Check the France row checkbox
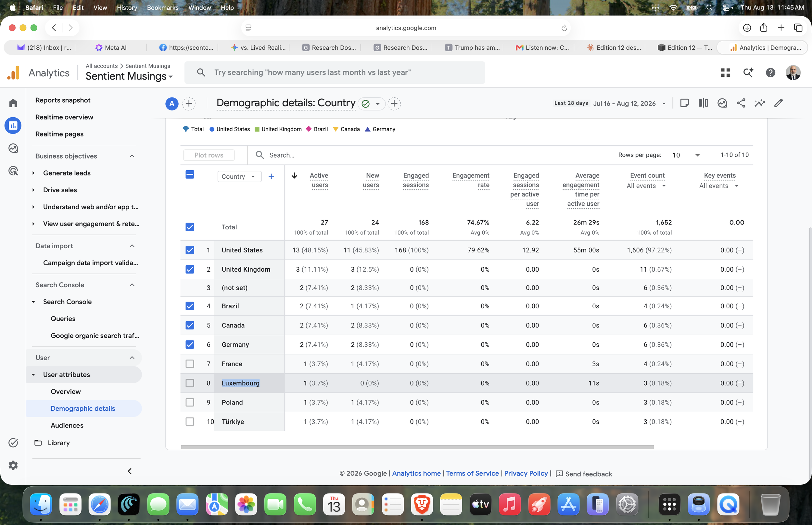The image size is (812, 525). [190, 364]
